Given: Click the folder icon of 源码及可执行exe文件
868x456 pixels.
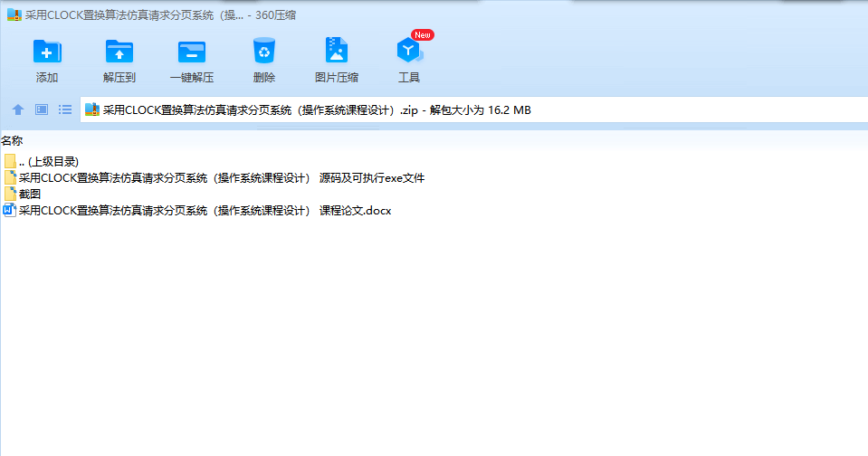Looking at the screenshot, I should [x=10, y=177].
